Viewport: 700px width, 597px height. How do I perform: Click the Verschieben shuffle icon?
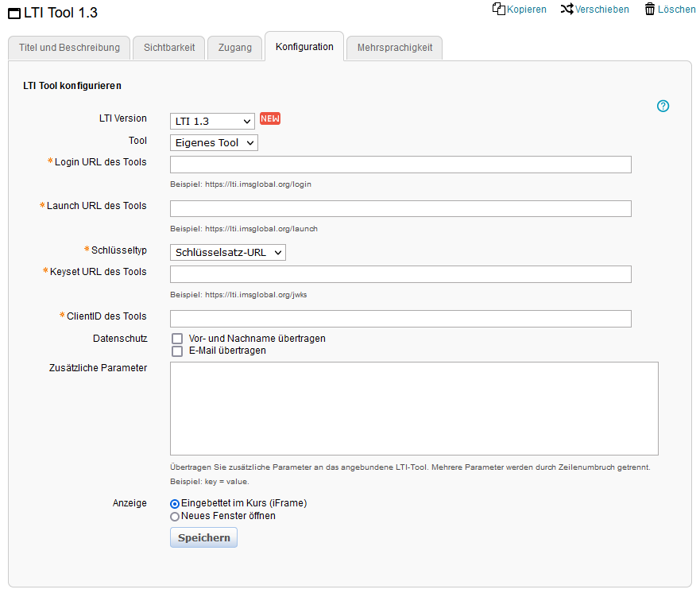click(x=567, y=10)
